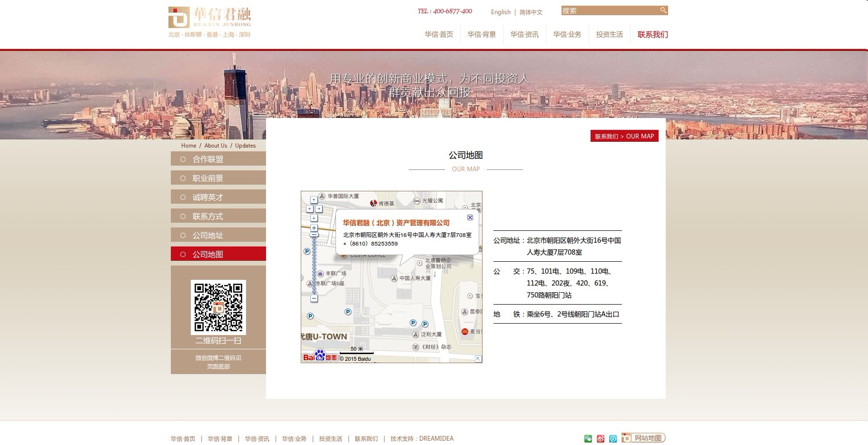868x445 pixels.
Task: Select 诚聘英才 in the sidebar
Action: point(218,197)
